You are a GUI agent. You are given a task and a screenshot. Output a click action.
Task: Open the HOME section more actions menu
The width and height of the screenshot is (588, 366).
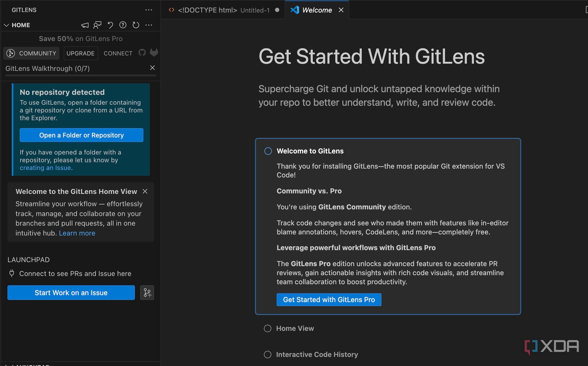[x=149, y=25]
